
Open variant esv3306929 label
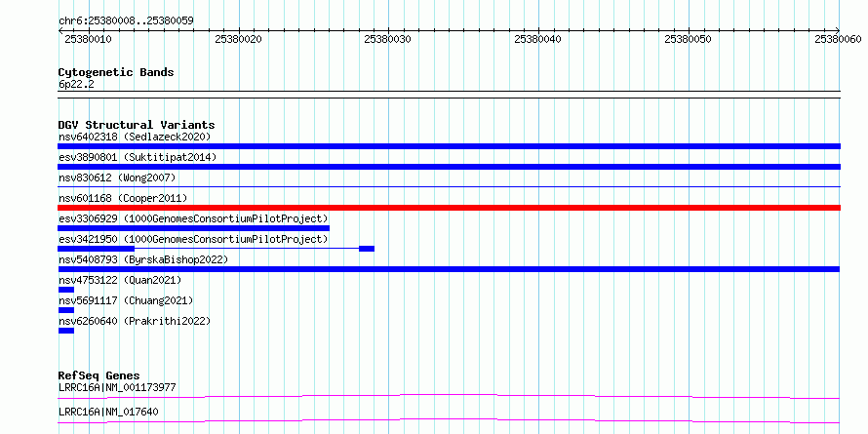[193, 218]
